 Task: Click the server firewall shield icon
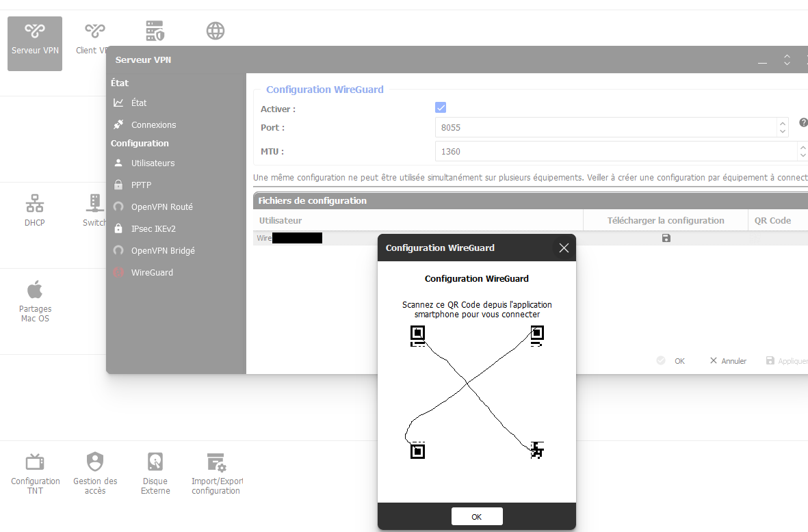[155, 31]
